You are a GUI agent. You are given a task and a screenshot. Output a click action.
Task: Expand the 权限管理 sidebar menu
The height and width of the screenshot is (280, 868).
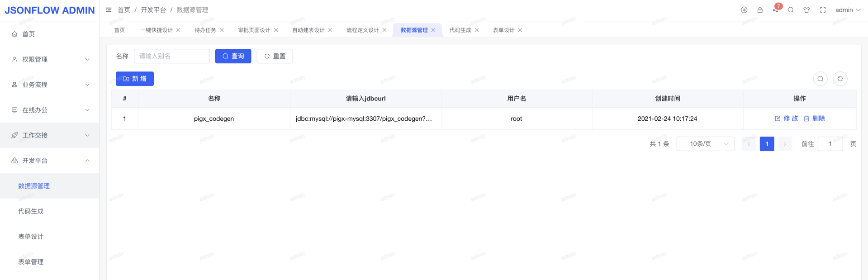pos(50,59)
